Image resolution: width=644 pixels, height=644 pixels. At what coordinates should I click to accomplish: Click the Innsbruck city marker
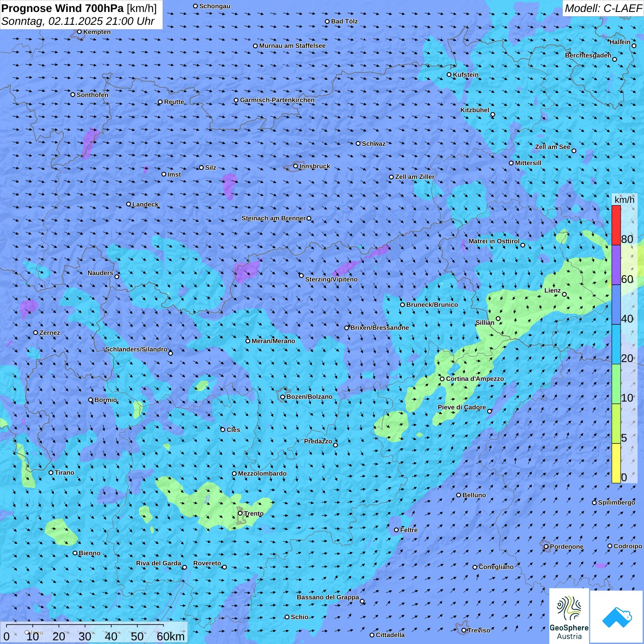click(296, 166)
